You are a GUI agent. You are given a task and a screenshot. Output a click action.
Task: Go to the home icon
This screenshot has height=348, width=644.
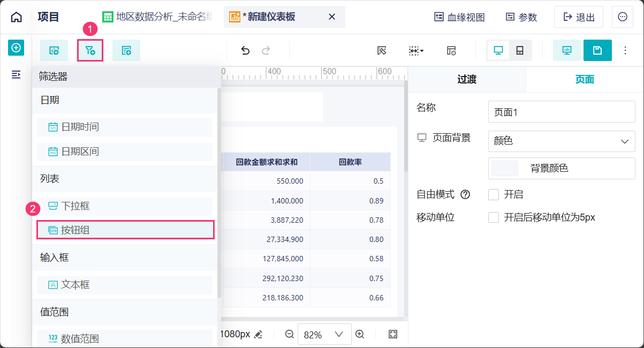coord(17,17)
